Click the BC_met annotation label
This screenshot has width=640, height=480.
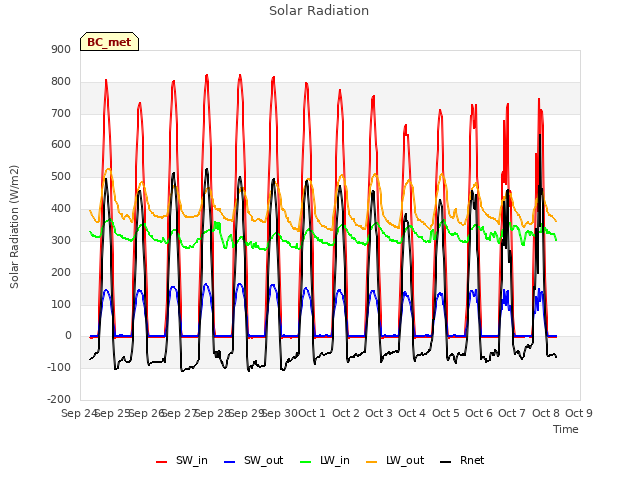[109, 42]
